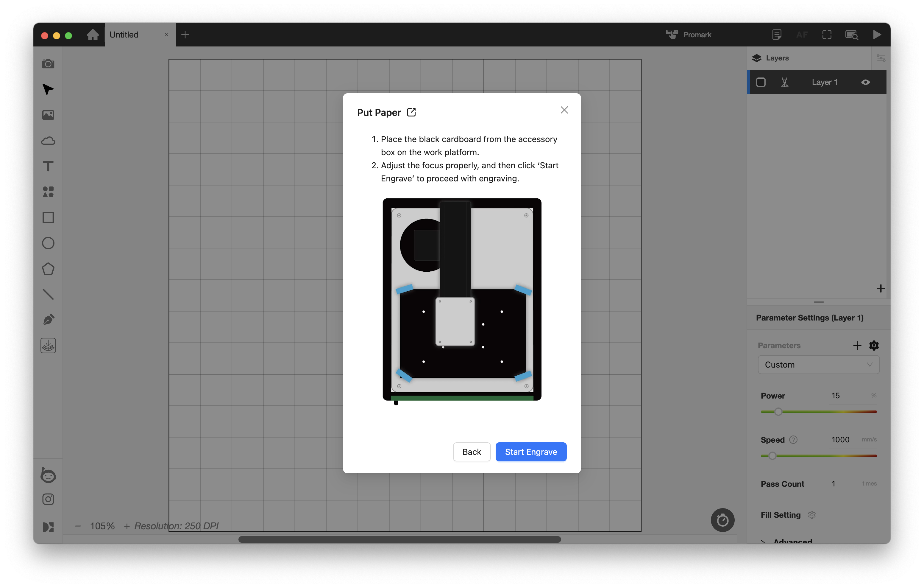Open the Layers panel tab

coord(770,58)
